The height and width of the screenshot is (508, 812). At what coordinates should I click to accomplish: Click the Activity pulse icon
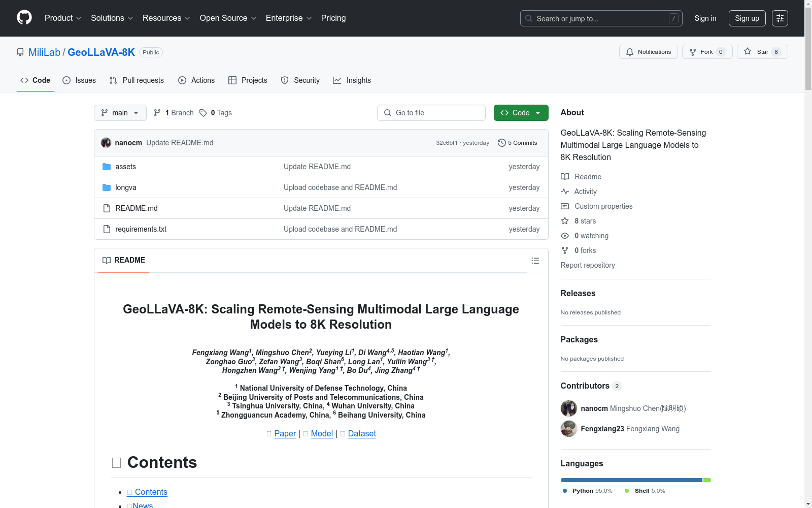tap(565, 192)
